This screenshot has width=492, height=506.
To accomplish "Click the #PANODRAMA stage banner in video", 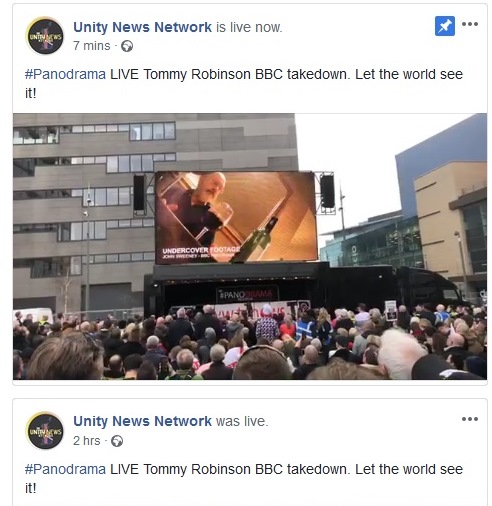I will click(x=248, y=294).
